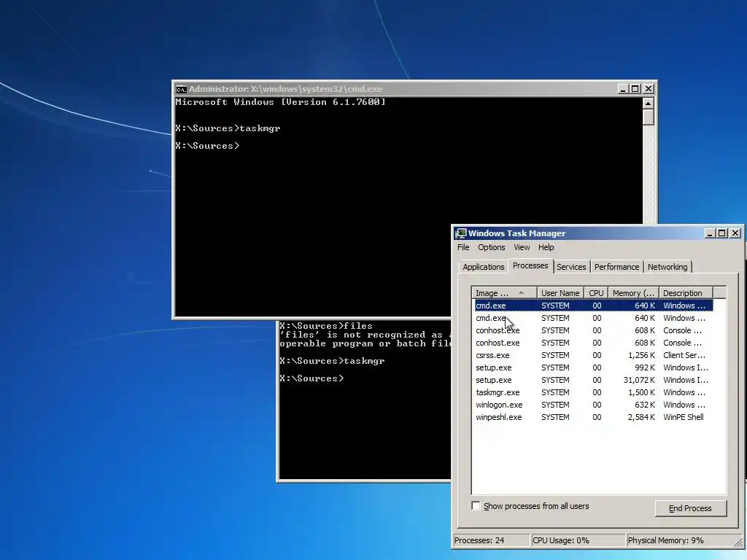Maximize the Windows Task Manager window

[722, 233]
